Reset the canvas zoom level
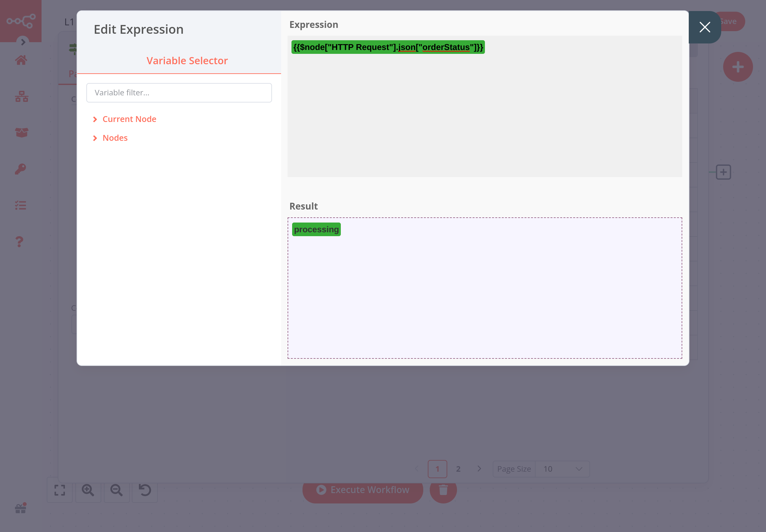 click(144, 490)
